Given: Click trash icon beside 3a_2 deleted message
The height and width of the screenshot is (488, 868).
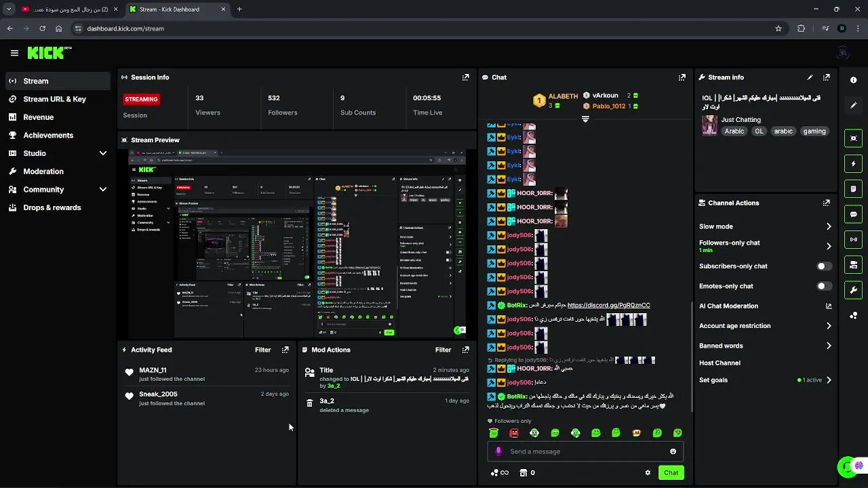Looking at the screenshot, I should click(x=309, y=403).
